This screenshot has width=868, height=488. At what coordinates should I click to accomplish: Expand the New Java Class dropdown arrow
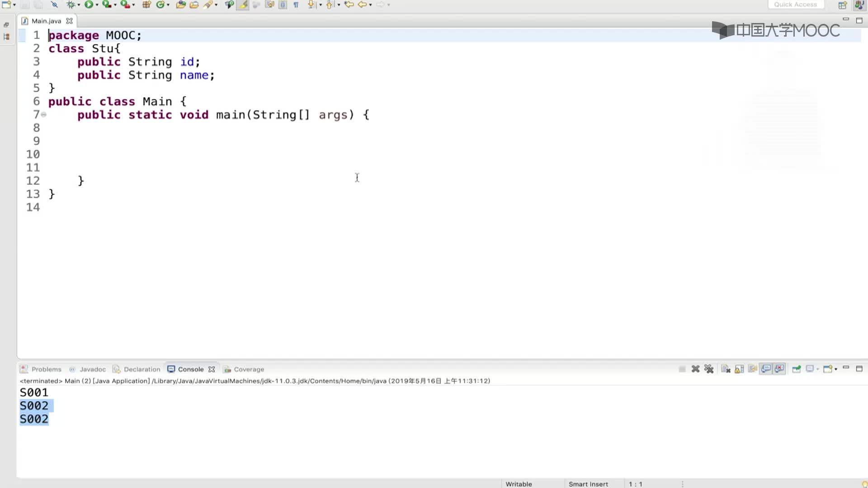click(x=168, y=5)
